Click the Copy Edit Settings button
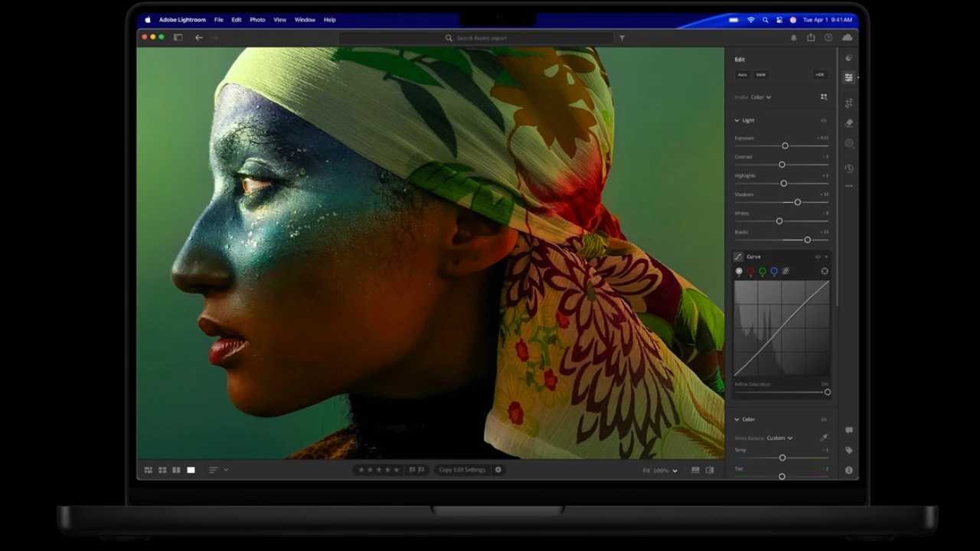The height and width of the screenshot is (551, 980). [x=462, y=470]
